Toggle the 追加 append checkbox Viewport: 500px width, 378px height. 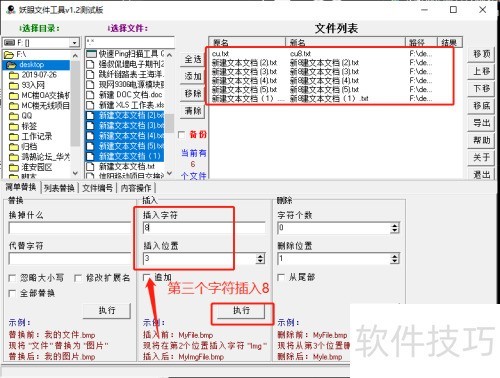pos(146,277)
